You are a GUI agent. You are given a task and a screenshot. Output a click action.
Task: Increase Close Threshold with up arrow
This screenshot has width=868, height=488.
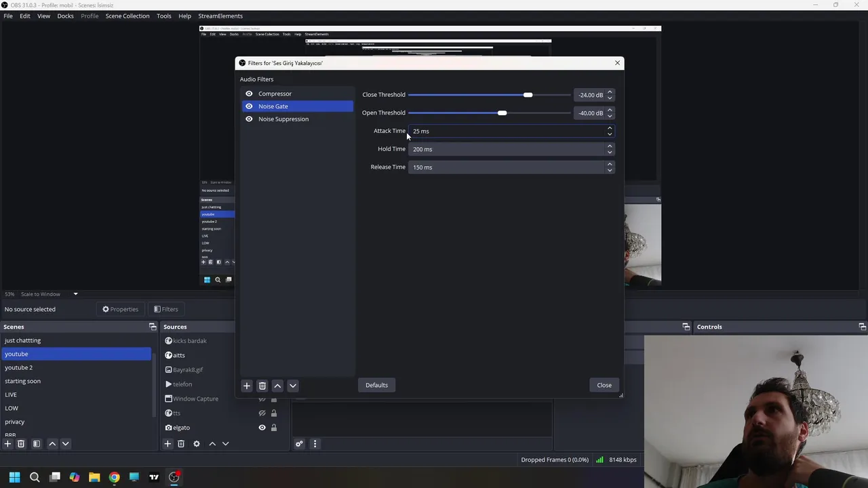[610, 92]
